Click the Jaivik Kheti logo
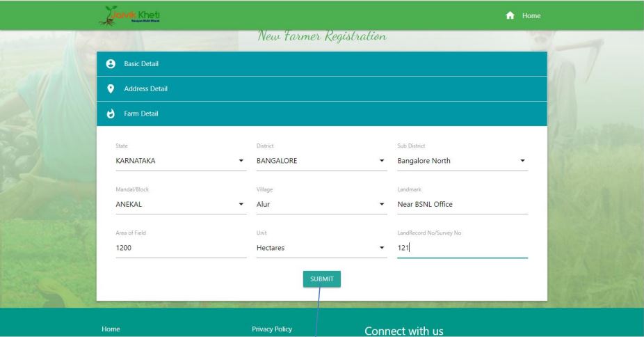This screenshot has width=644, height=337. (x=136, y=15)
